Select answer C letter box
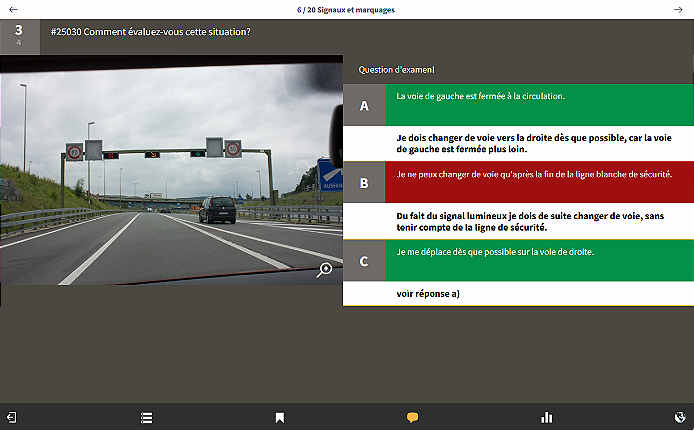This screenshot has height=431, width=694. [x=364, y=261]
